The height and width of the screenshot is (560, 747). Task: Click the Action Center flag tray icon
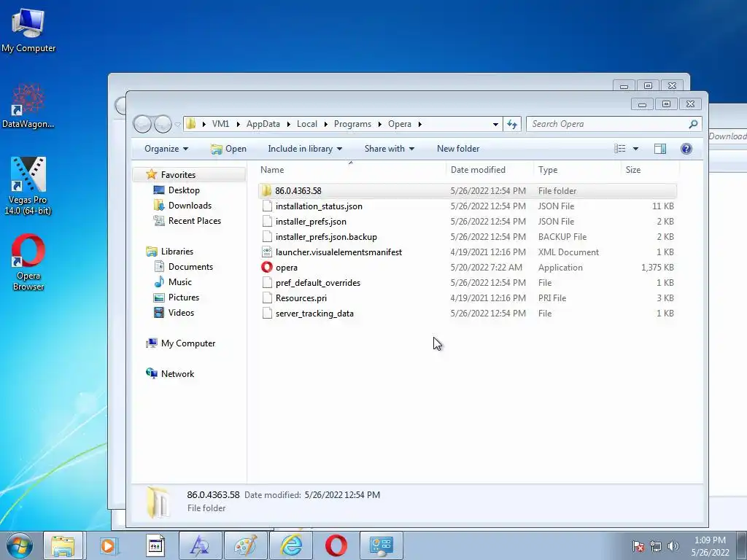638,546
